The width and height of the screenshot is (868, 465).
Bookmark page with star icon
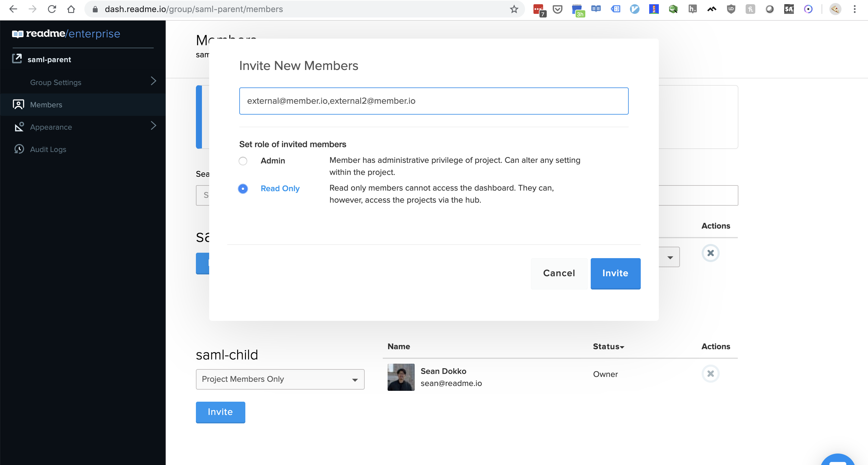(x=514, y=9)
